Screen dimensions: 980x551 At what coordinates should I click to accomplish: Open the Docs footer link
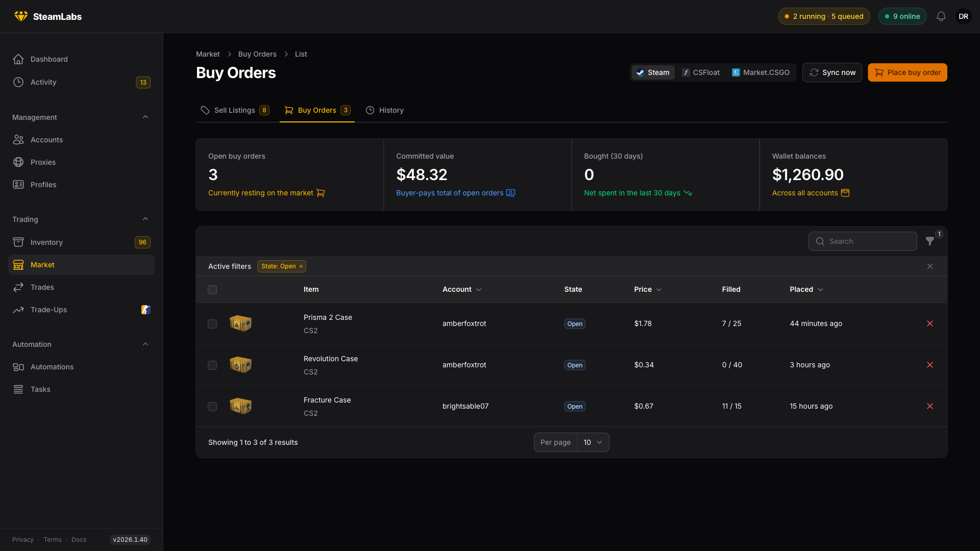click(79, 540)
